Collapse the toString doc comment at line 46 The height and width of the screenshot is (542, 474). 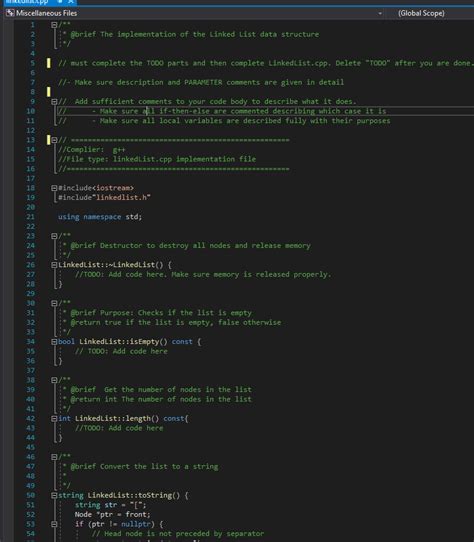coord(54,457)
